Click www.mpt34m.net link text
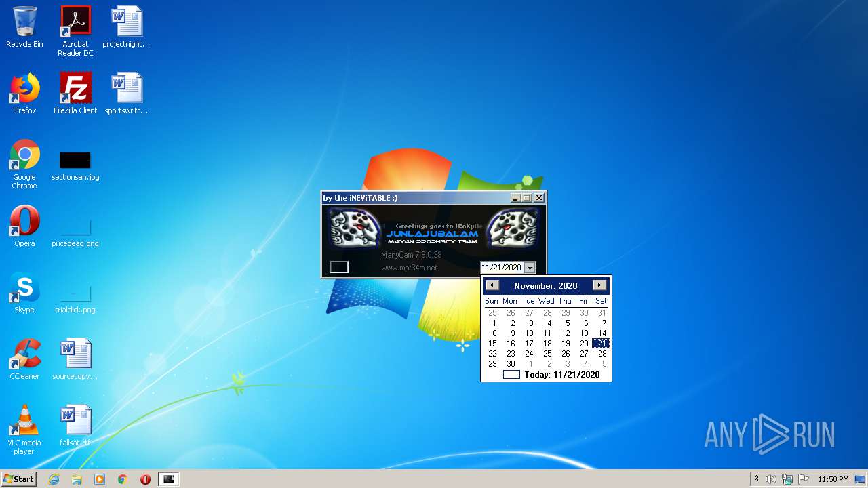 (409, 268)
